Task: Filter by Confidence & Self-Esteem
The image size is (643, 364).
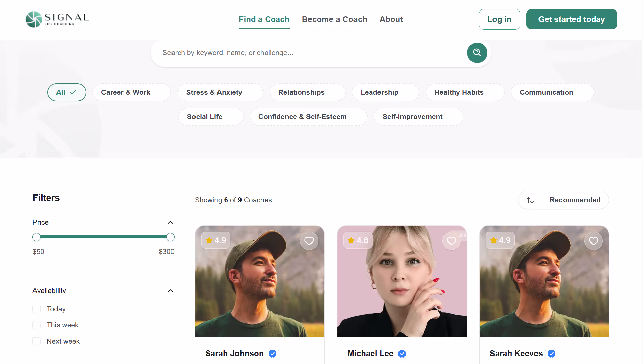Action: [x=308, y=117]
